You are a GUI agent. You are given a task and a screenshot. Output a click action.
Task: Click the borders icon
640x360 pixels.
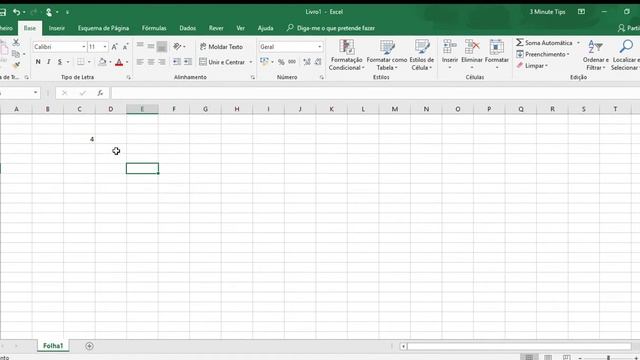[80, 62]
